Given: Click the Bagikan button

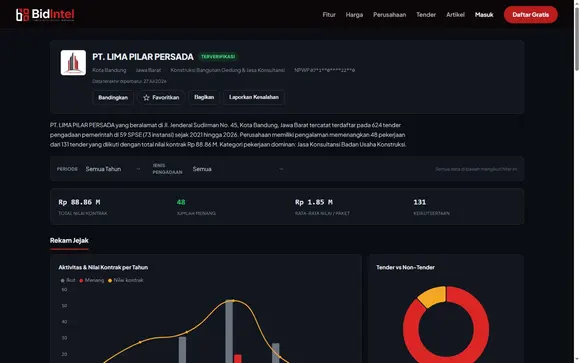Looking at the screenshot, I should [204, 97].
